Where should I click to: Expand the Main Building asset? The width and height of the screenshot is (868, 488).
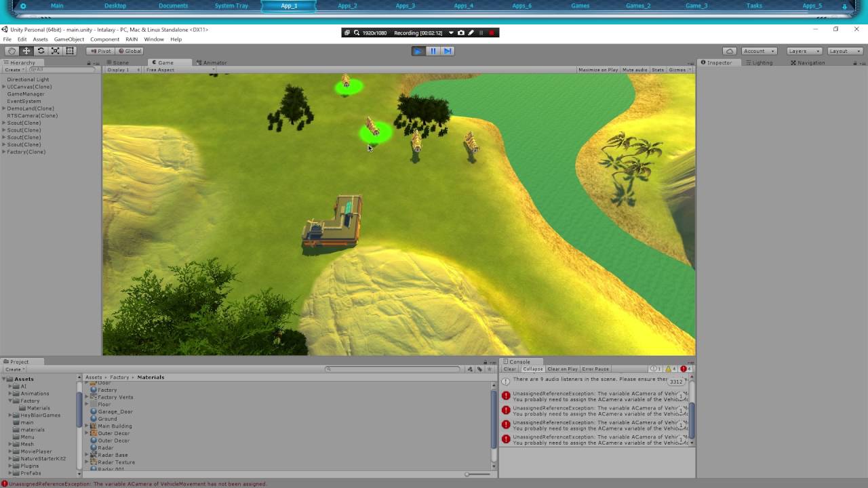coord(87,426)
